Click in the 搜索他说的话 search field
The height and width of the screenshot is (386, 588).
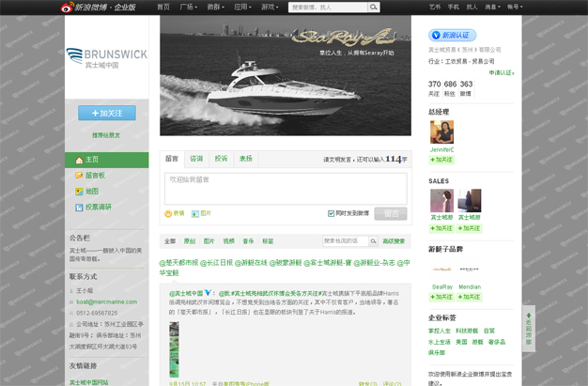pyautogui.click(x=345, y=241)
